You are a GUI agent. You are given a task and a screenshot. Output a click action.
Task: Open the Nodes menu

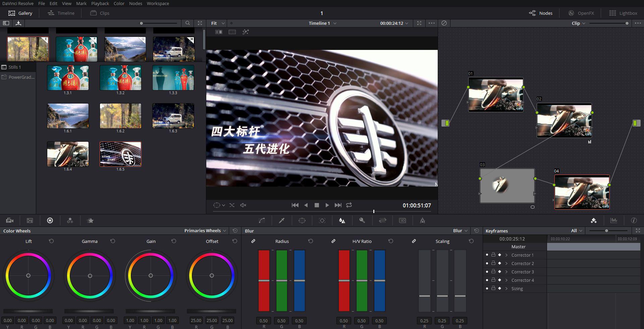(x=136, y=3)
